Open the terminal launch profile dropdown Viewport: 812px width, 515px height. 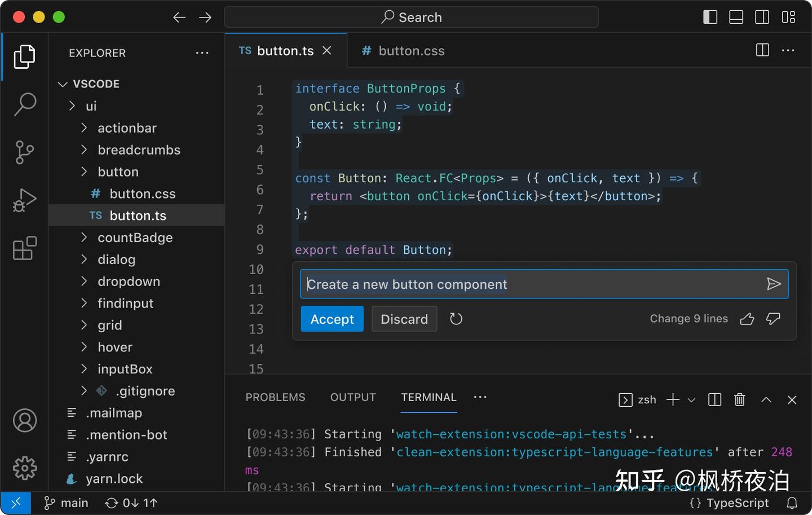pos(691,400)
